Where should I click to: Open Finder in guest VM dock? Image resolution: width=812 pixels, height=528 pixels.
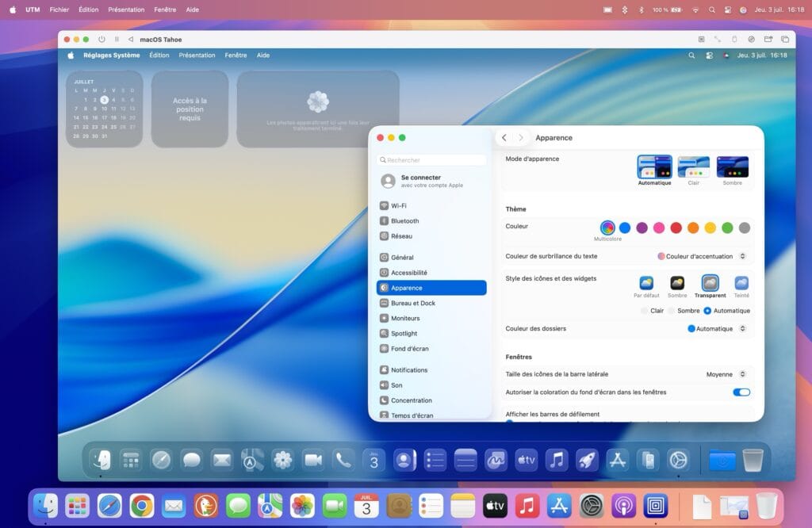[101, 460]
